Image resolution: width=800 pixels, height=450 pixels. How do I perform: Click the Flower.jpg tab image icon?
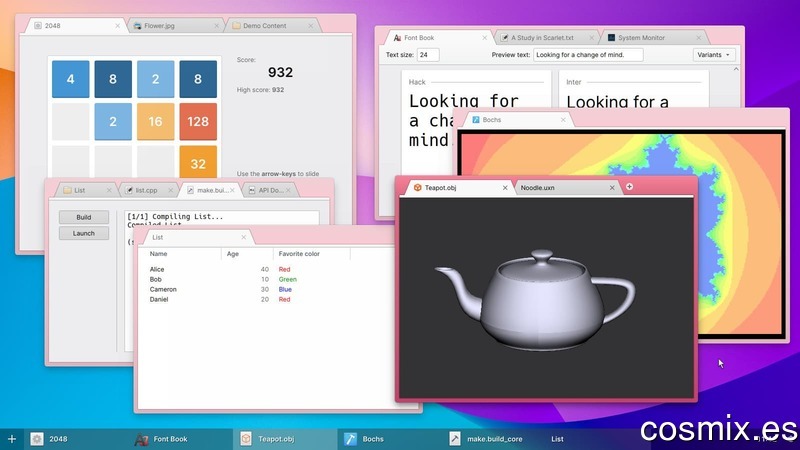[x=137, y=26]
